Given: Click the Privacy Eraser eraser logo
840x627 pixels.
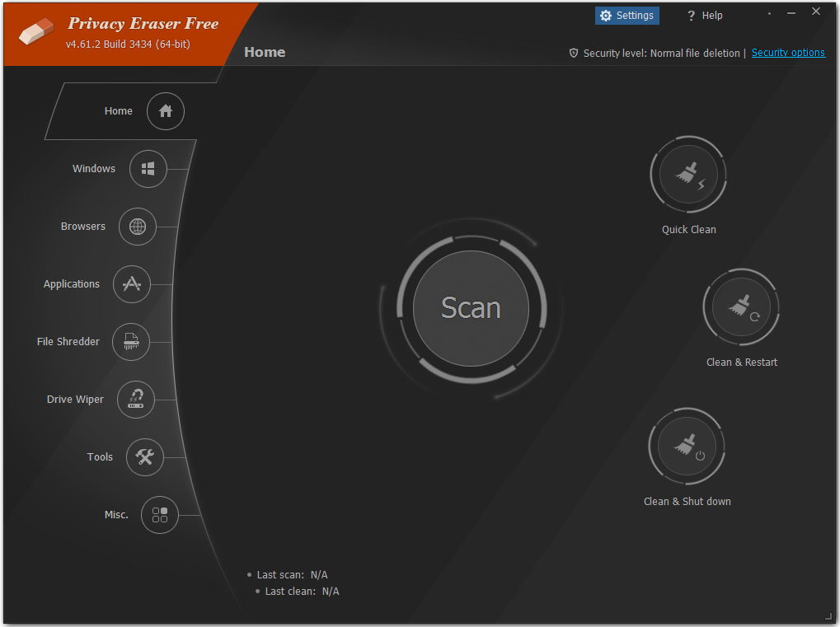Looking at the screenshot, I should point(36,31).
